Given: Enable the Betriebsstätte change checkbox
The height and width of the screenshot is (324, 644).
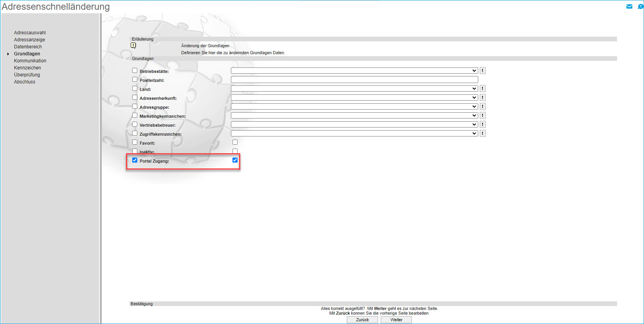Looking at the screenshot, I should pyautogui.click(x=135, y=71).
